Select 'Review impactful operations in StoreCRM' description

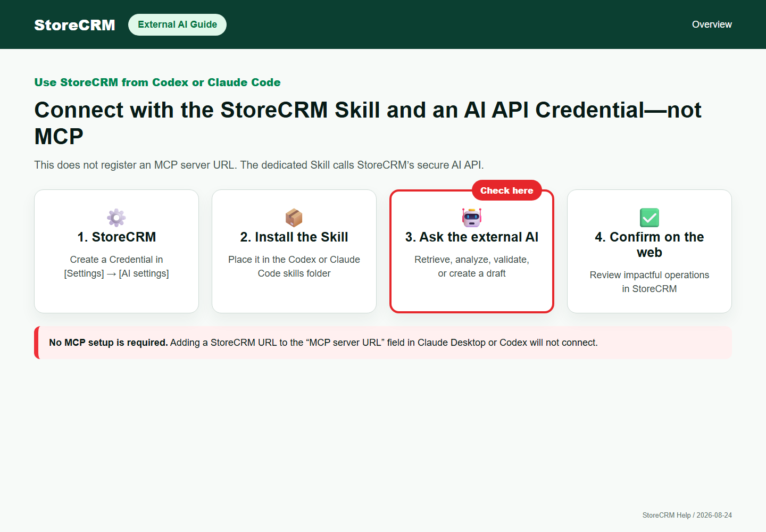[650, 282]
